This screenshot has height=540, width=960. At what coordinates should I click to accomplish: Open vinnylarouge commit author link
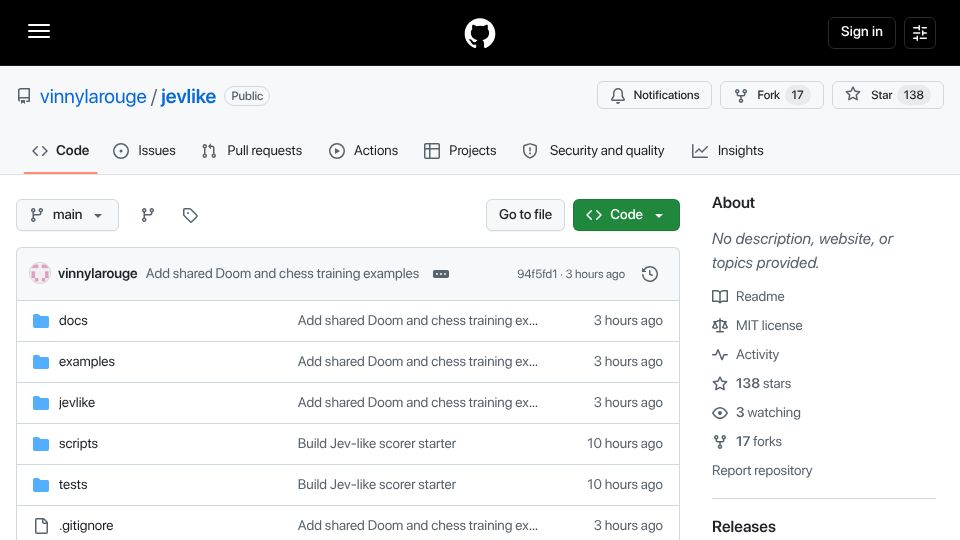click(97, 274)
